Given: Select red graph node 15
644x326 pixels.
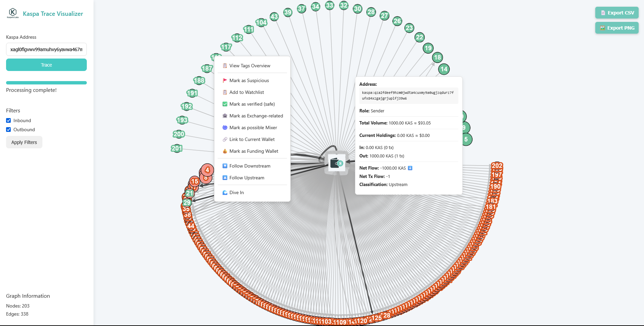Looking at the screenshot, I should 195,182.
